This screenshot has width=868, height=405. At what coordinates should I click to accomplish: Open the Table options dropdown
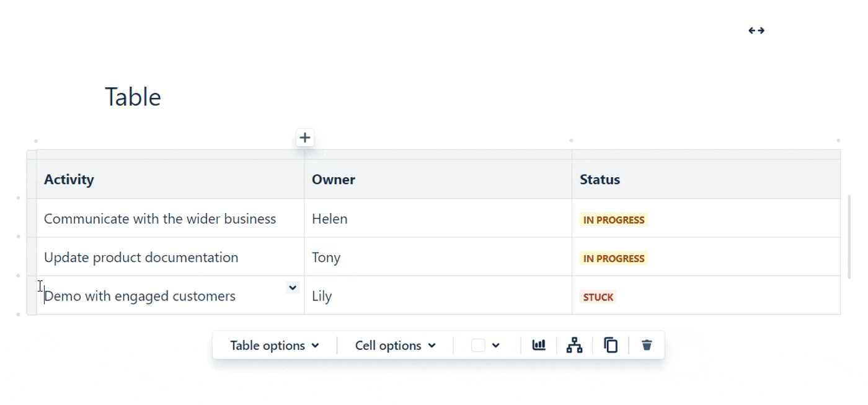[x=275, y=346]
